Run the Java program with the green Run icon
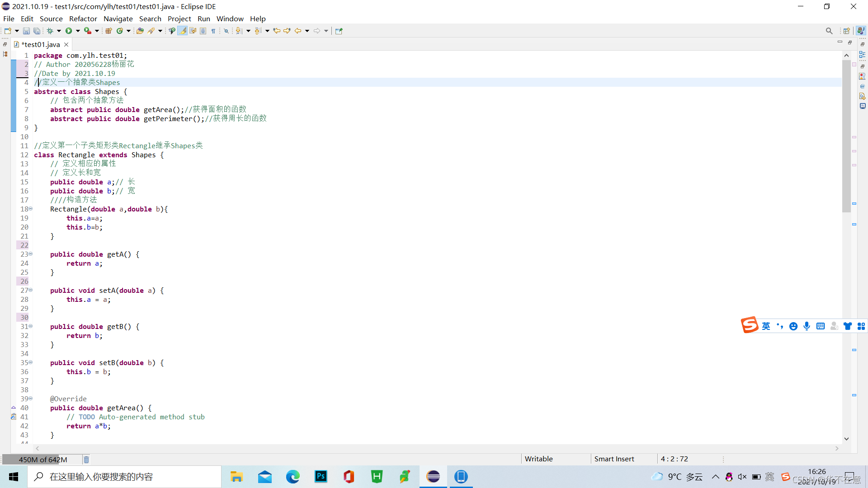This screenshot has height=488, width=868. point(69,31)
